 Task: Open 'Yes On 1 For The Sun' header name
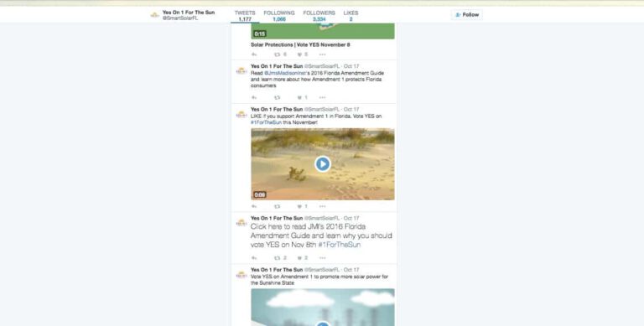[x=189, y=13]
